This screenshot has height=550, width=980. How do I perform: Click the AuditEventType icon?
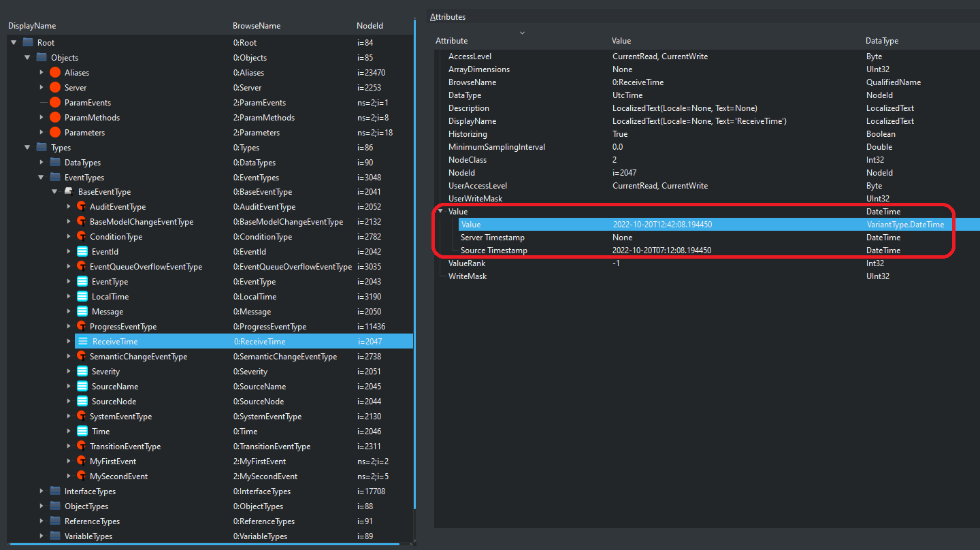[x=82, y=207]
